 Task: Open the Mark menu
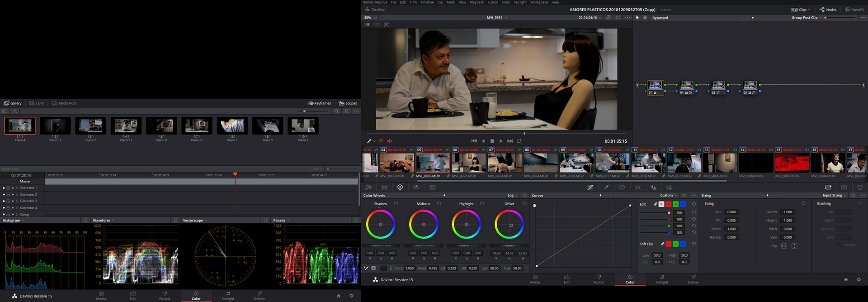[x=451, y=2]
